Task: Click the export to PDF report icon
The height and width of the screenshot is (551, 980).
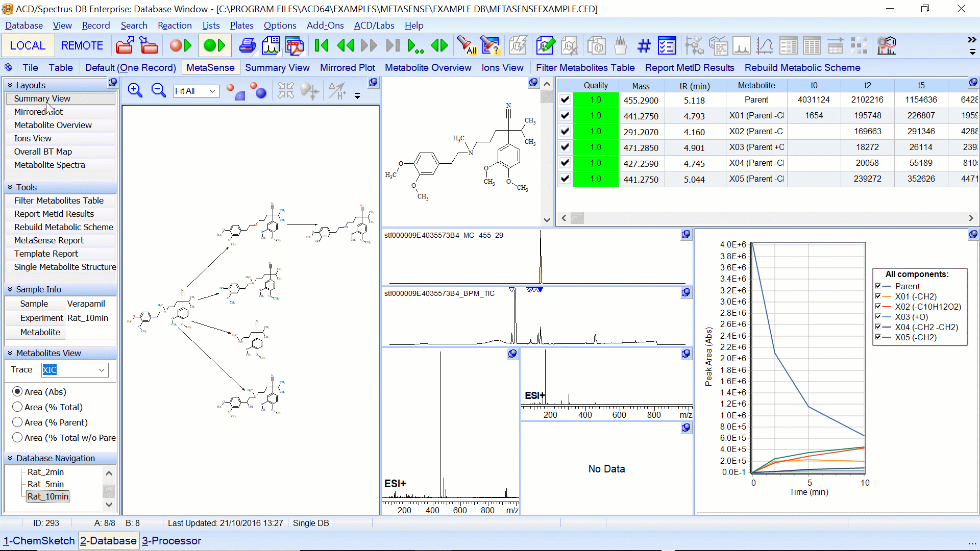Action: [x=295, y=46]
